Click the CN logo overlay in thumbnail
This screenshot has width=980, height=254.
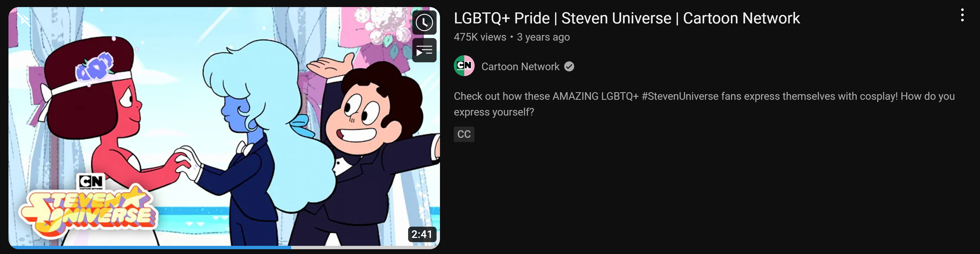(x=90, y=181)
